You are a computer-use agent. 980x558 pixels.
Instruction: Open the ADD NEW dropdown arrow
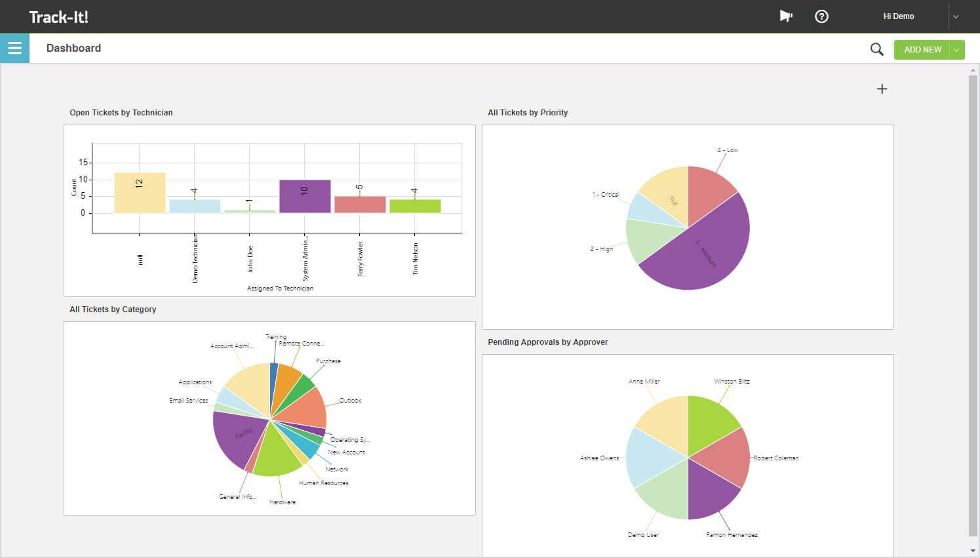point(957,50)
